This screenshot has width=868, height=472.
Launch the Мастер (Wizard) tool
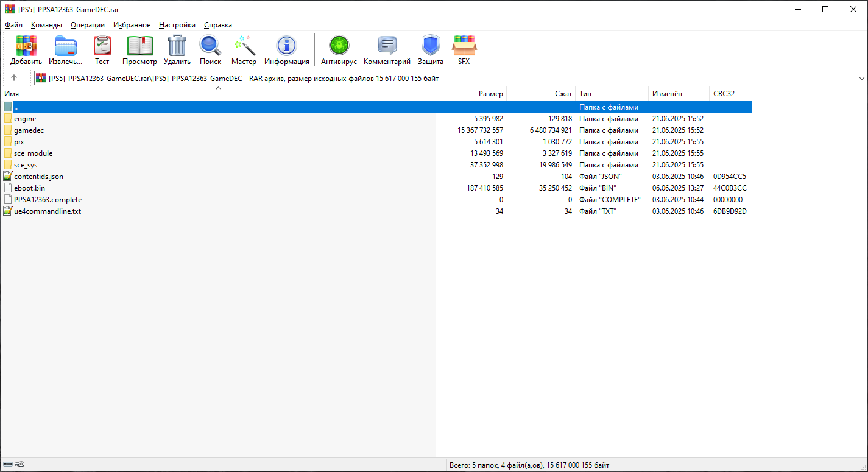[244, 46]
